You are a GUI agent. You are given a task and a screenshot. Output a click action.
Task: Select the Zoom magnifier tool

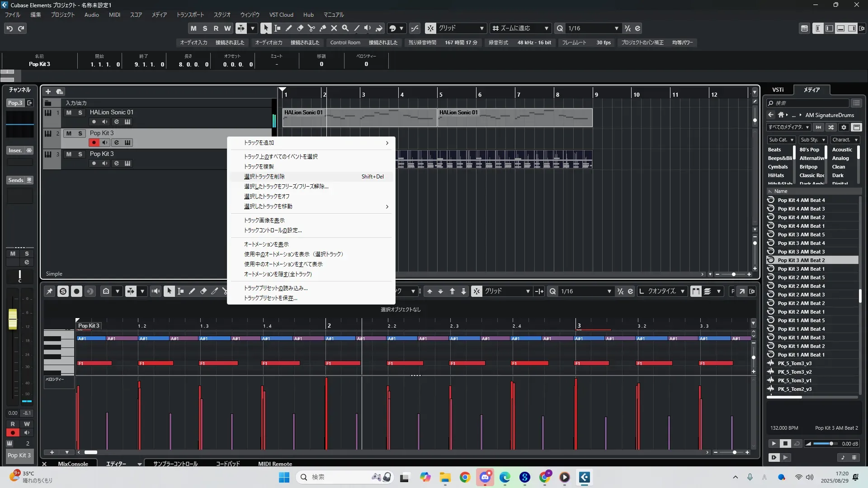point(345,28)
